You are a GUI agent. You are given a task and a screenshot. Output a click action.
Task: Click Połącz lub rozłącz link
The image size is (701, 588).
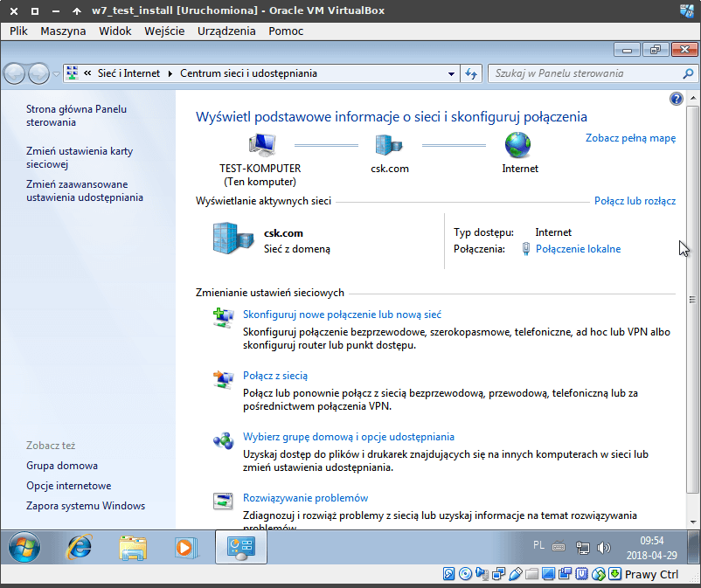(x=635, y=201)
